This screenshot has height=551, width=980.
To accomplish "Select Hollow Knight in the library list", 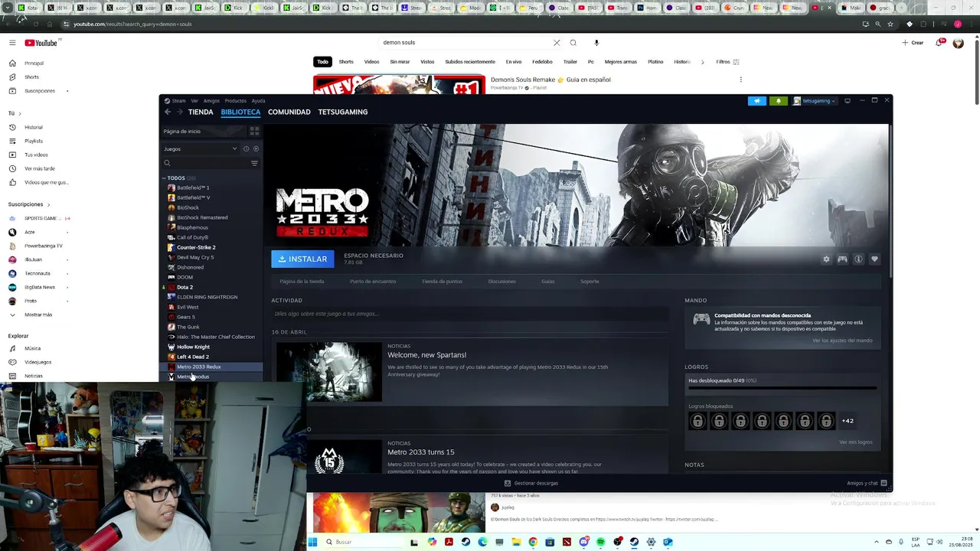I will (x=193, y=347).
